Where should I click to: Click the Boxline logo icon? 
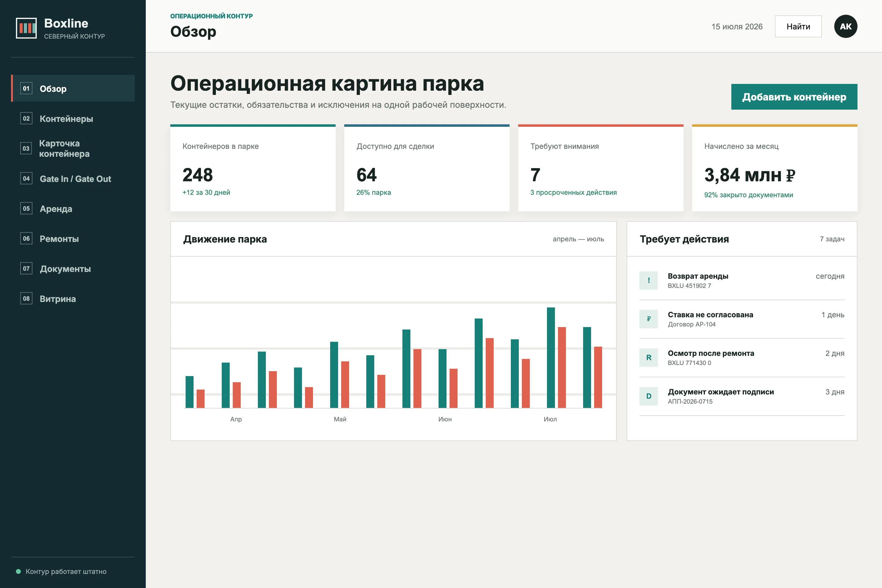(26, 28)
